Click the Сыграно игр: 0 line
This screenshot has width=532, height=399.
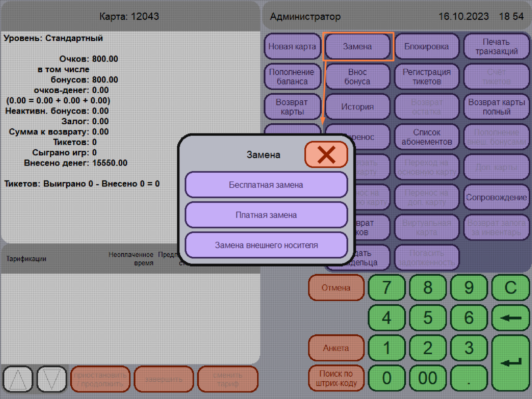(65, 152)
